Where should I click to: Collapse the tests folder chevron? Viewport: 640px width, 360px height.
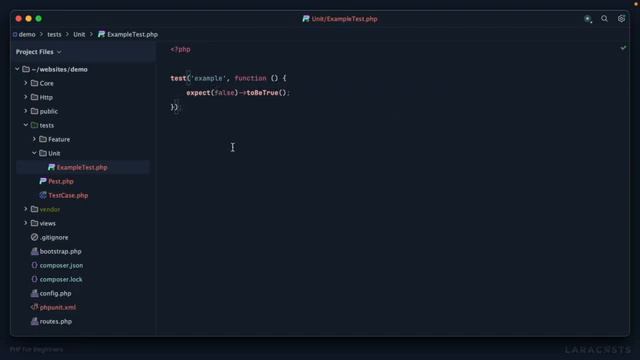[x=26, y=125]
